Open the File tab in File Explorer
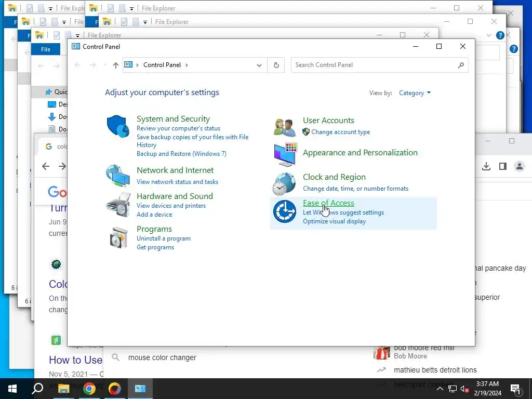 (x=46, y=49)
